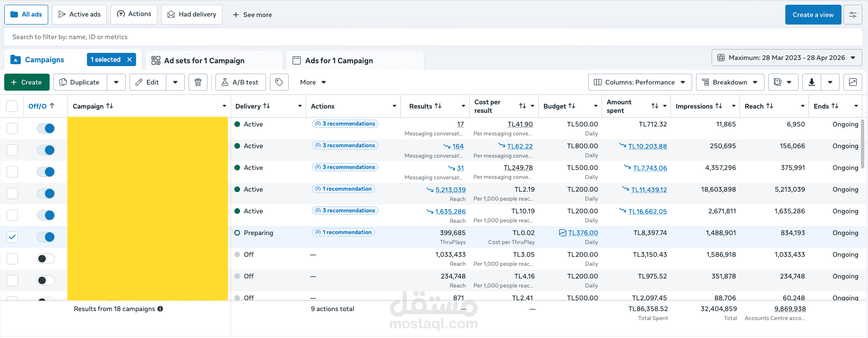Click budget chart icon next to TL376.00

pos(562,233)
